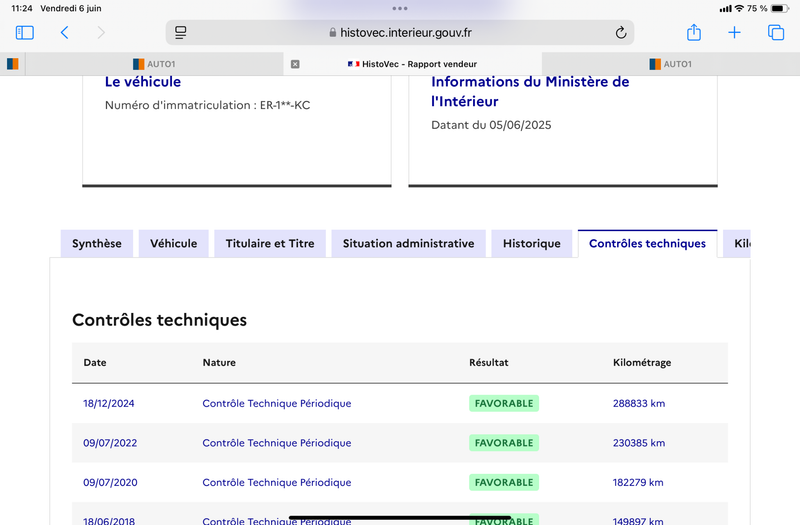The width and height of the screenshot is (800, 525).
Task: Click the FAVORABLE badge for 09/07/2020
Action: pyautogui.click(x=504, y=482)
